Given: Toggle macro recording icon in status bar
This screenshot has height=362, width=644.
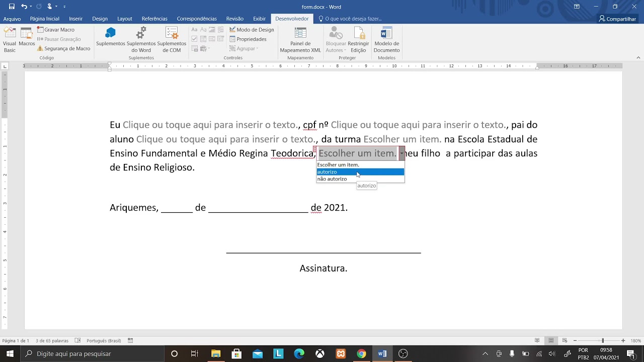Looking at the screenshot, I should [x=130, y=340].
